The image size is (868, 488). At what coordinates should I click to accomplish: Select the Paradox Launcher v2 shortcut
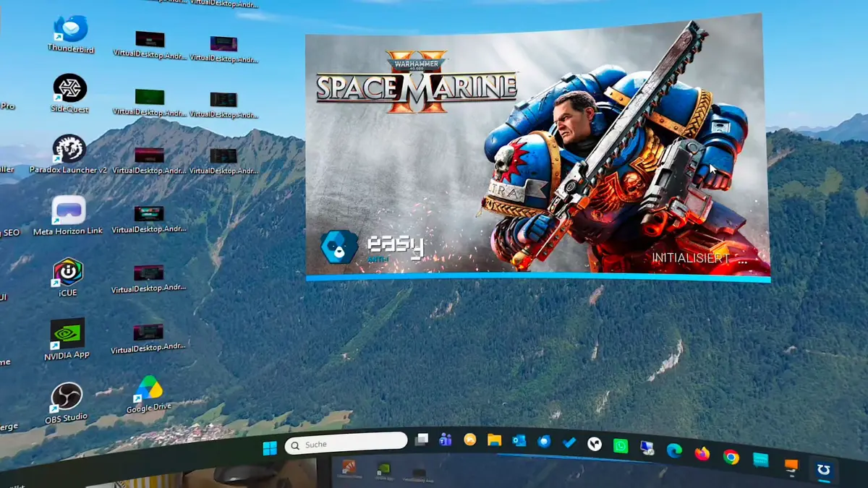(x=69, y=155)
